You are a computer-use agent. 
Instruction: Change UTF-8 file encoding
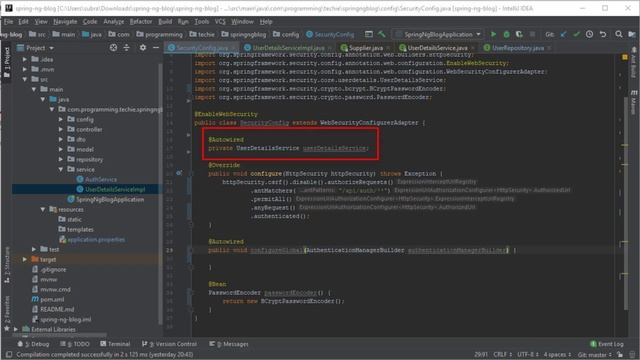point(528,354)
